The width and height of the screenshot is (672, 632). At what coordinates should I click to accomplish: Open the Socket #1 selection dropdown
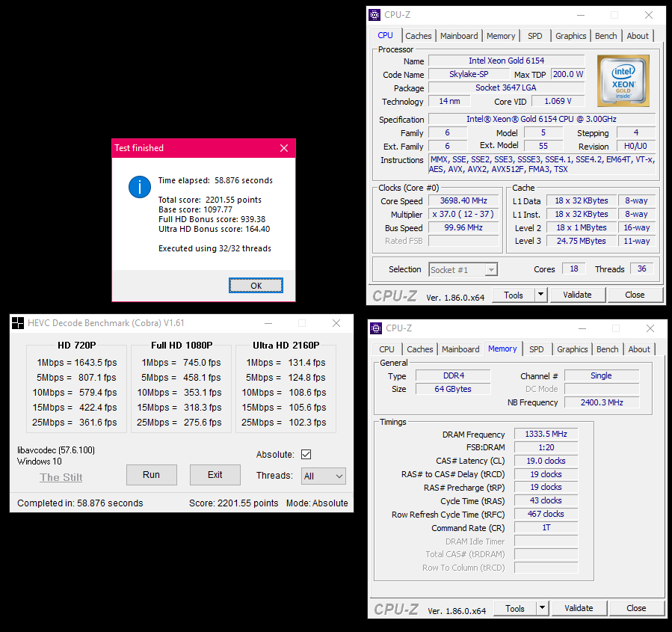[463, 270]
